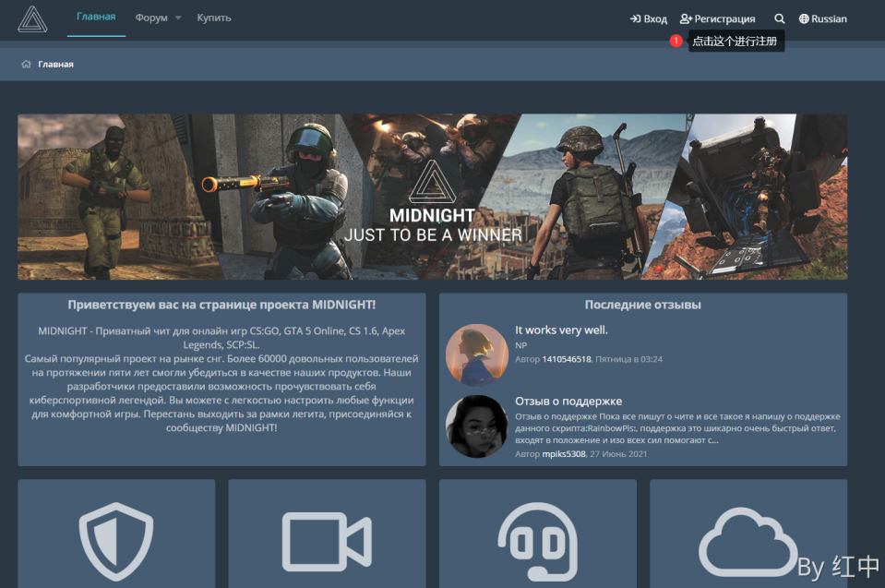Open the search magnifier icon
The image size is (885, 588).
[780, 18]
